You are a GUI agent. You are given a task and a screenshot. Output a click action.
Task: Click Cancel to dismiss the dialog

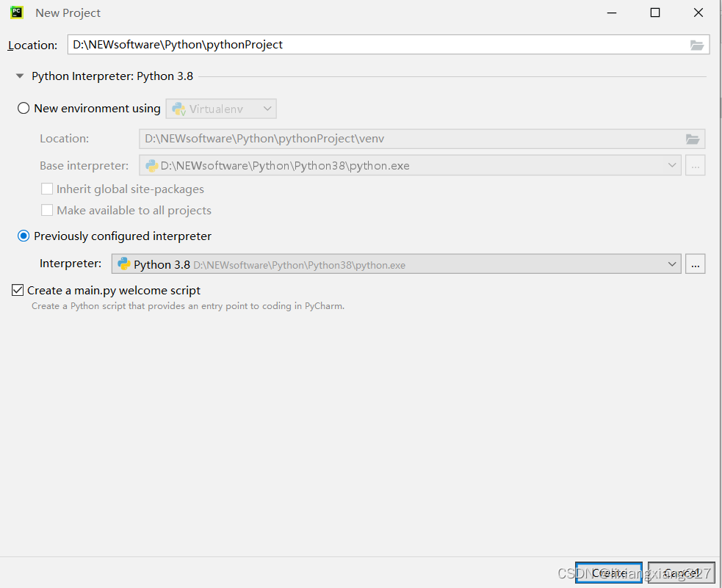click(x=681, y=572)
